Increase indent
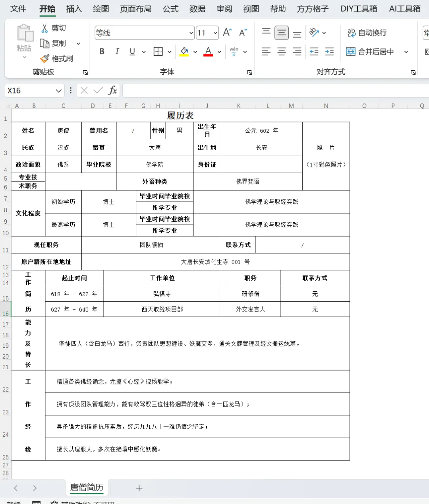The width and height of the screenshot is (429, 504). 329,51
